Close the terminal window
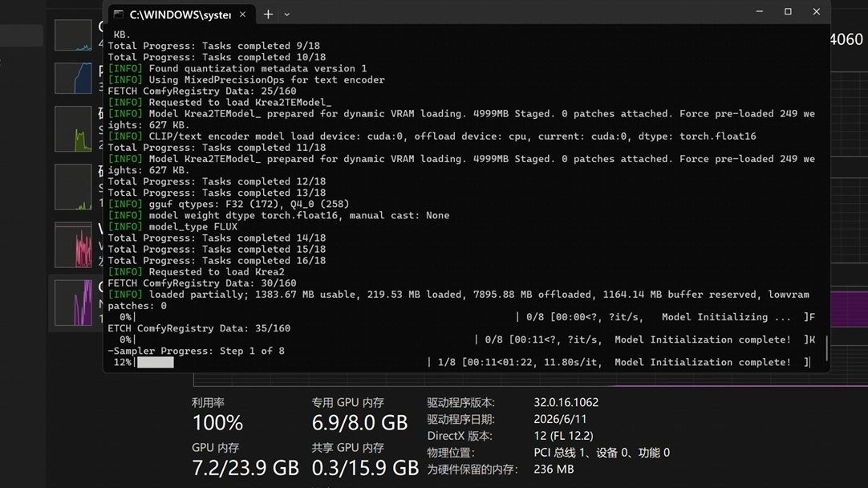The height and width of the screenshot is (488, 868). [816, 11]
